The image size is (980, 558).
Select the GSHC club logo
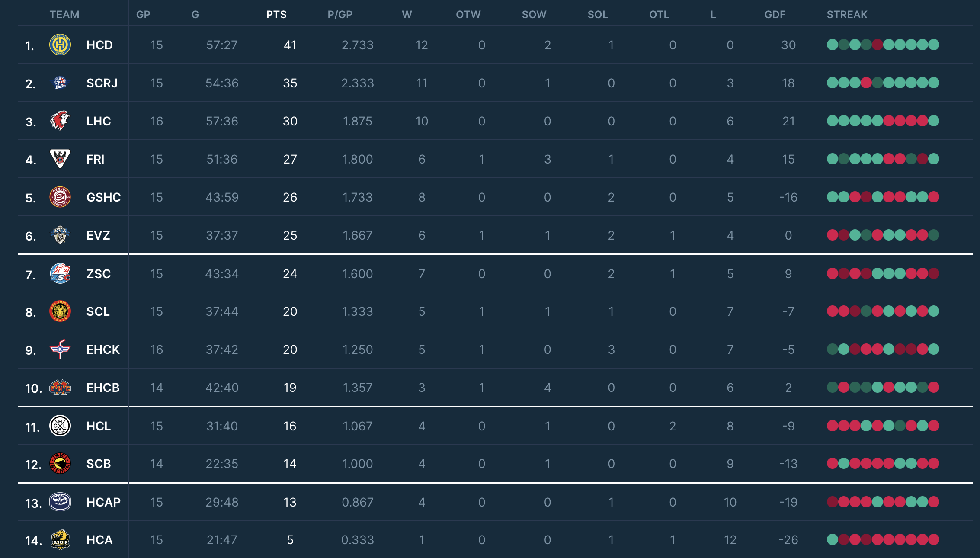[60, 197]
